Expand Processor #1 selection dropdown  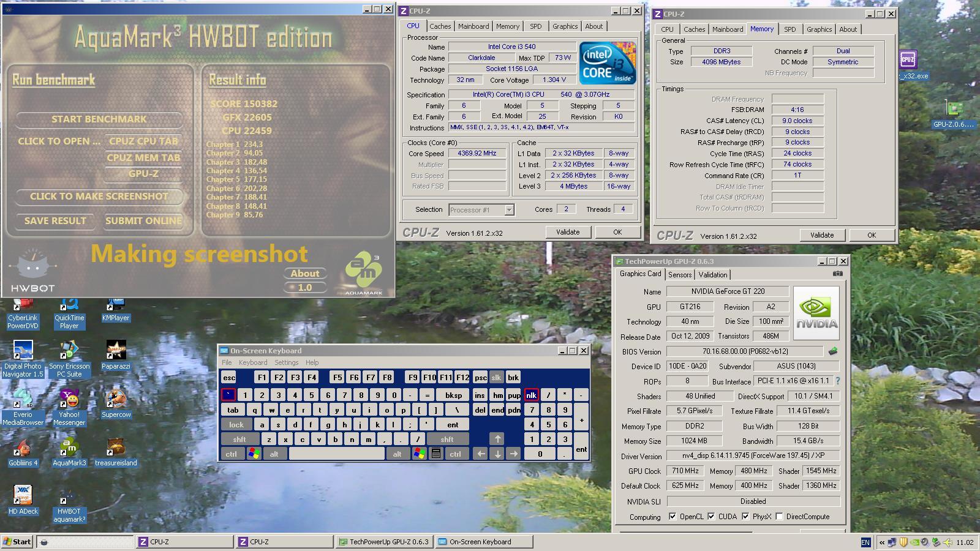[x=508, y=209]
